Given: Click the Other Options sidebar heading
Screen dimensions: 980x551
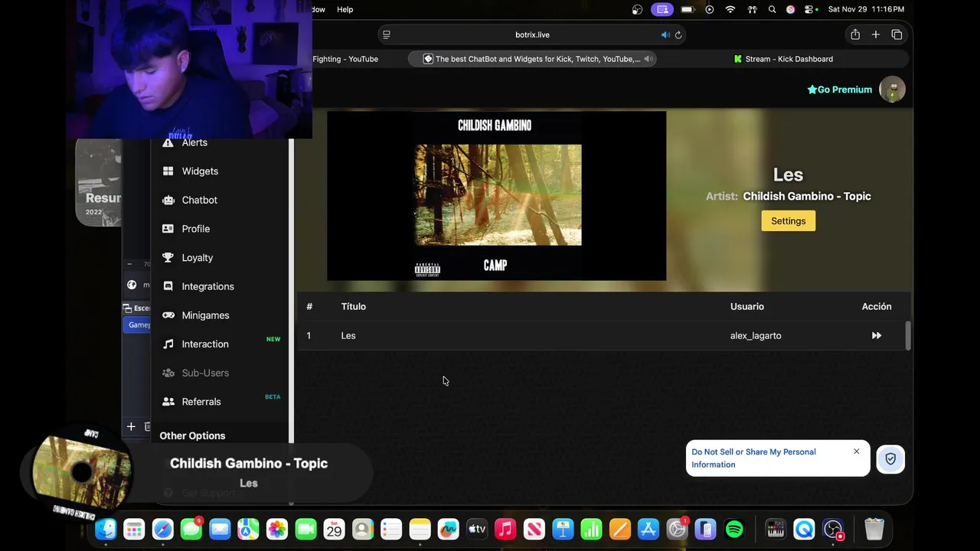Looking at the screenshot, I should tap(192, 435).
